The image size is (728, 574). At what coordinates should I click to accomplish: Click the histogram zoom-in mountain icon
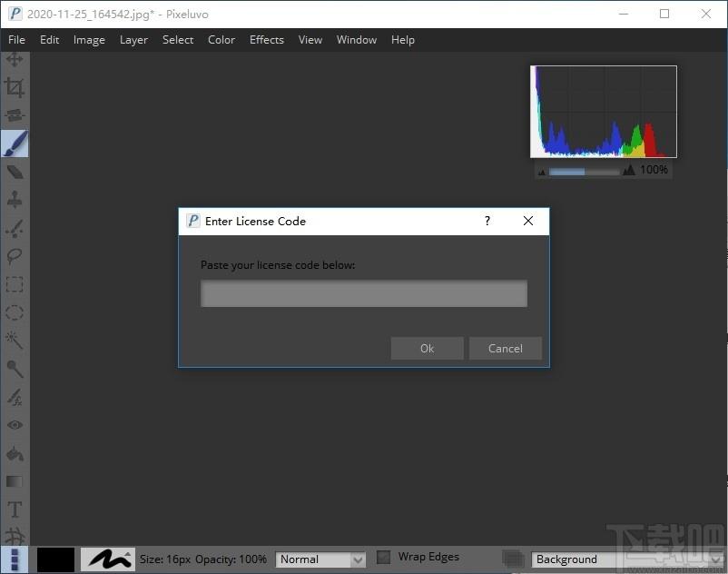pos(629,170)
